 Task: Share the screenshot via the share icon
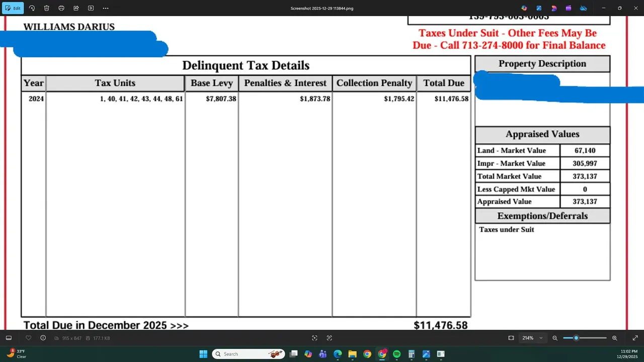point(76,8)
